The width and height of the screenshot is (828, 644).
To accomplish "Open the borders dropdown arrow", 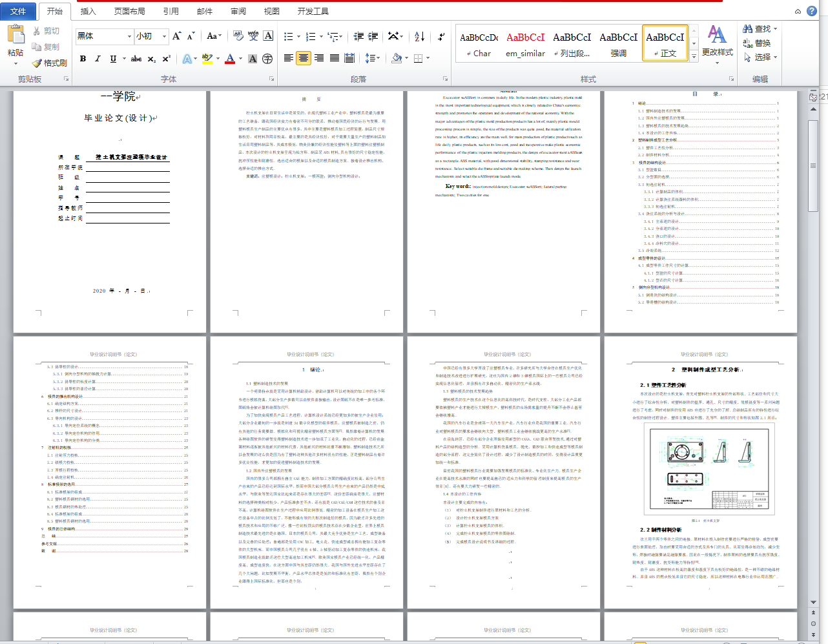I will pos(428,58).
